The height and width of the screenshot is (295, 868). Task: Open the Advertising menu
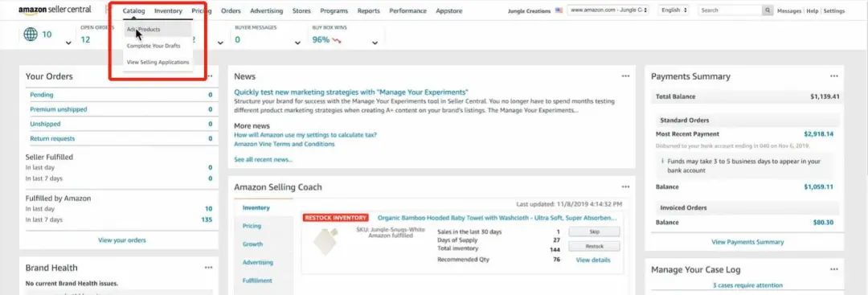[266, 11]
